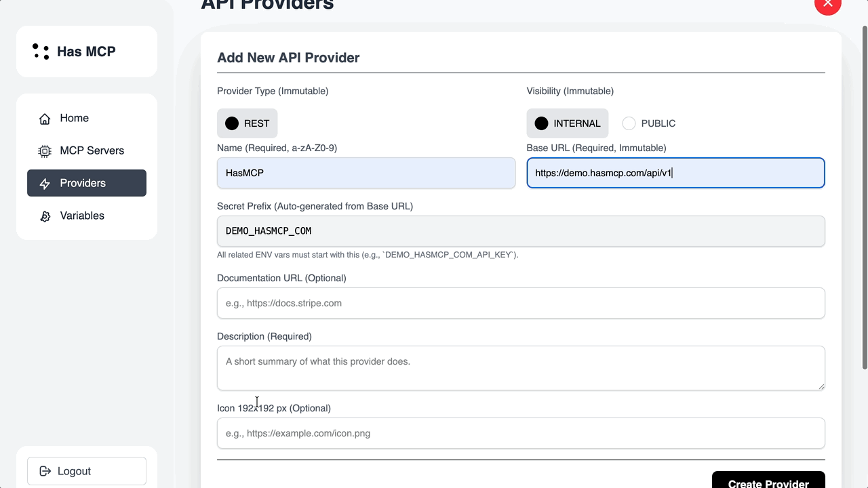Click into the Base URL input field
The image size is (868, 488).
pyautogui.click(x=676, y=173)
